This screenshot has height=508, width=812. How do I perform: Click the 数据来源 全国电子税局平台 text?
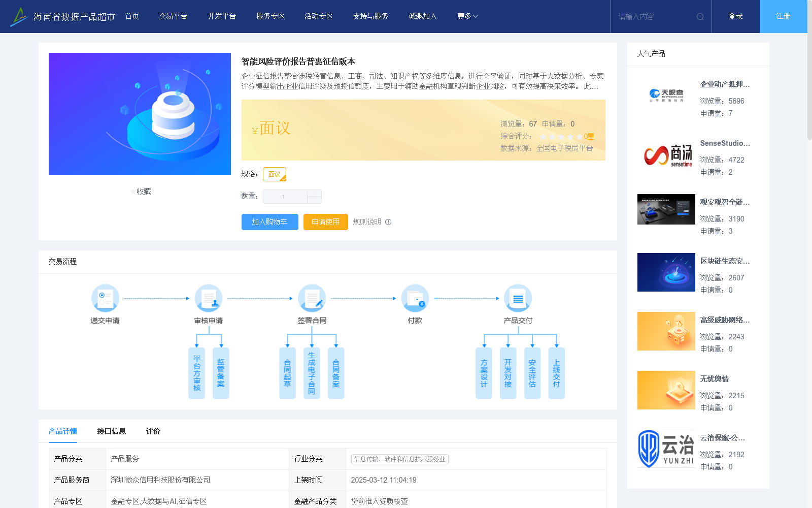pos(547,148)
